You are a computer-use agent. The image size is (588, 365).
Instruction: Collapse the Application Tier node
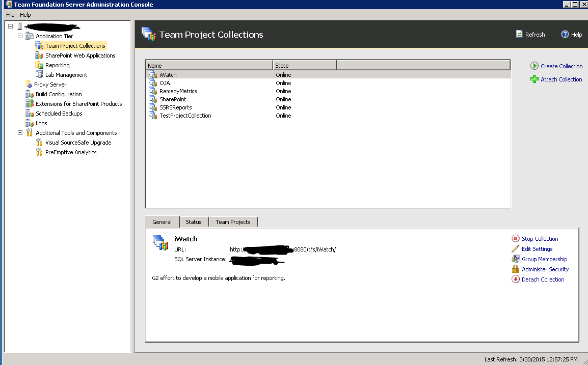point(20,36)
